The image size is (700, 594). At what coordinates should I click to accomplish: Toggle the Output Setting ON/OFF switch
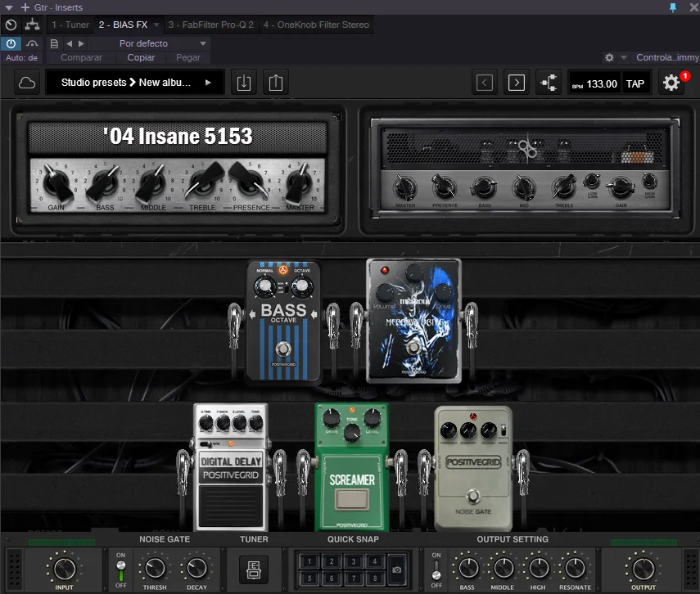pyautogui.click(x=436, y=570)
